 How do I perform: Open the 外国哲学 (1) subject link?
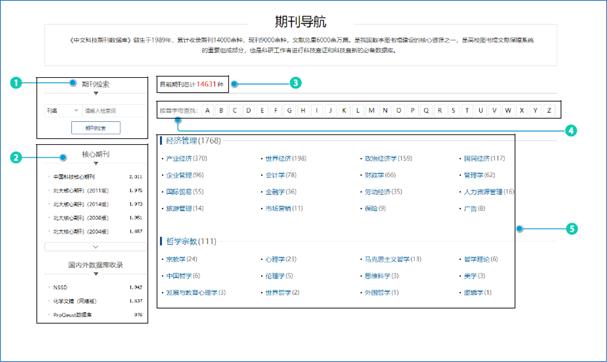[x=382, y=292]
